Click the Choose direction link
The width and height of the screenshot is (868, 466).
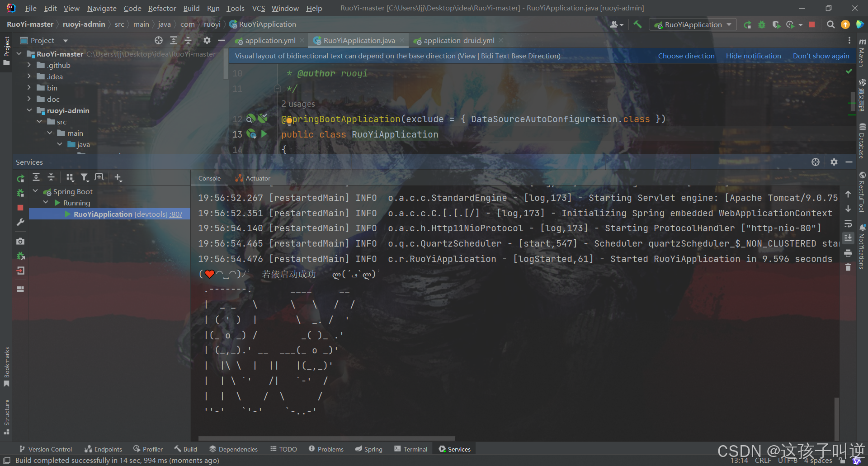coord(686,56)
